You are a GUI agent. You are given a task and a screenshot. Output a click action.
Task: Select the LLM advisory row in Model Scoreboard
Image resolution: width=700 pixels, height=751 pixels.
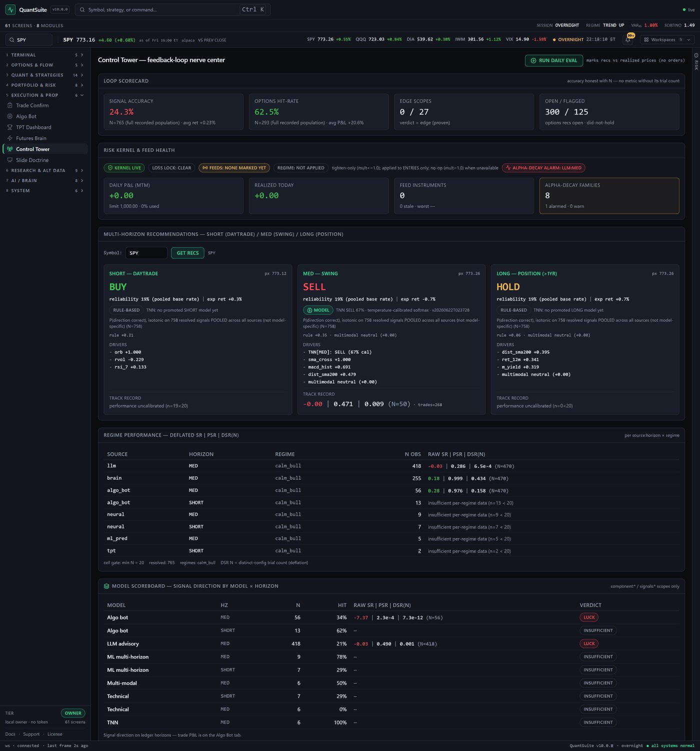391,643
